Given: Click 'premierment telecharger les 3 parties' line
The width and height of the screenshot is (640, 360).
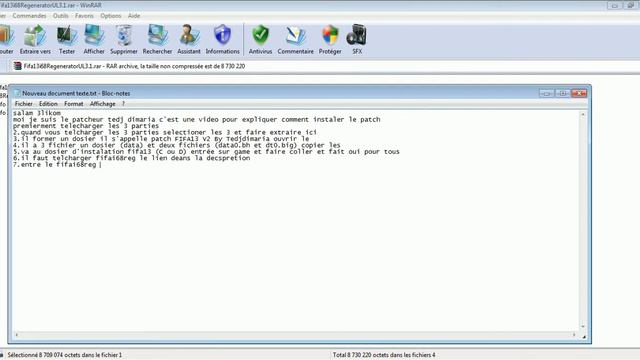Looking at the screenshot, I should (86, 126).
